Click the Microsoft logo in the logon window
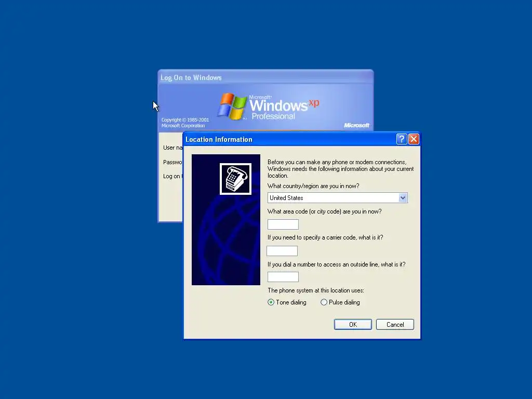The width and height of the screenshot is (532, 399). [356, 125]
